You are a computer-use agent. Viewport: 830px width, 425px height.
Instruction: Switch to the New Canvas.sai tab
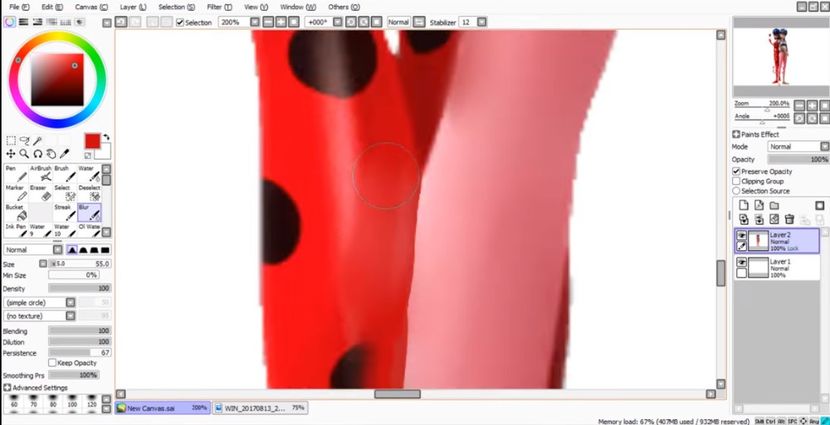[163, 408]
